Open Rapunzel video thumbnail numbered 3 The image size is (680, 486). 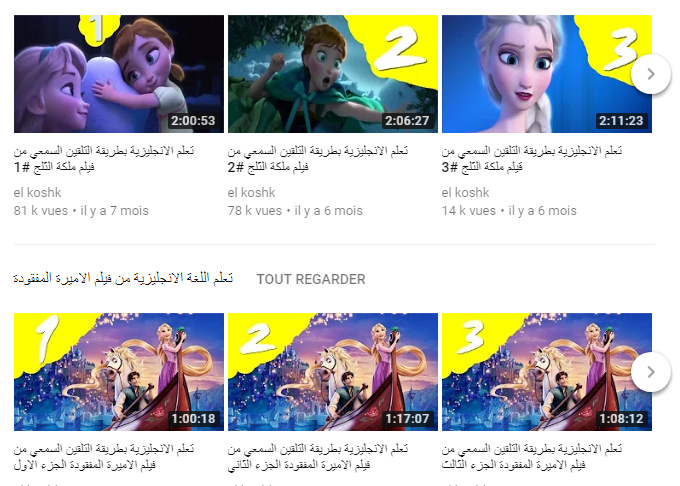coord(547,372)
